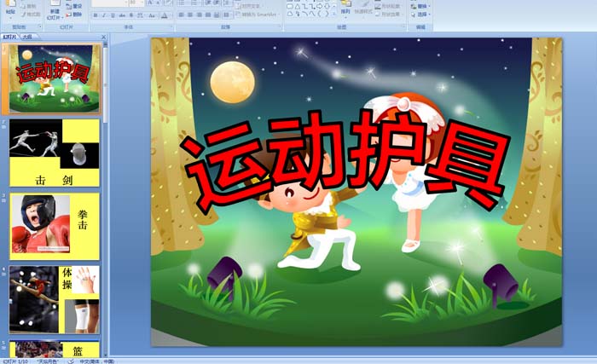Image resolution: width=597 pixels, height=364 pixels.
Task: Select the elbow arrow connector shape
Action: [312, 7]
